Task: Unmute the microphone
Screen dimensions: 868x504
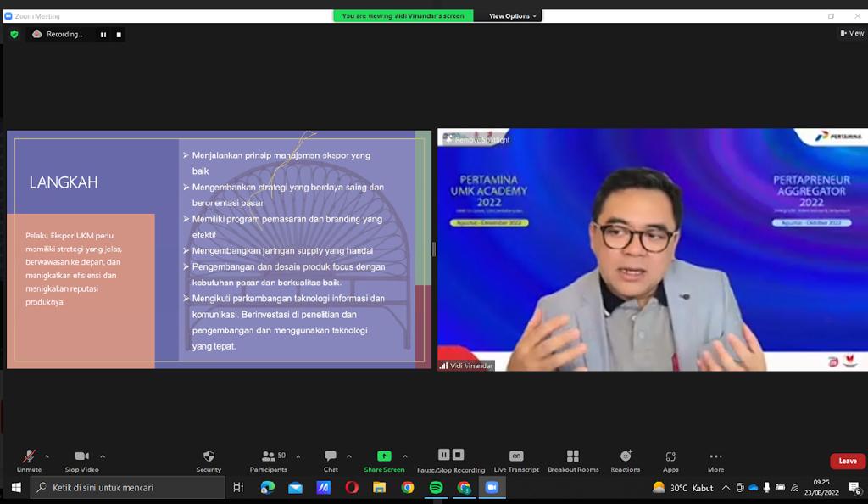Action: point(29,460)
